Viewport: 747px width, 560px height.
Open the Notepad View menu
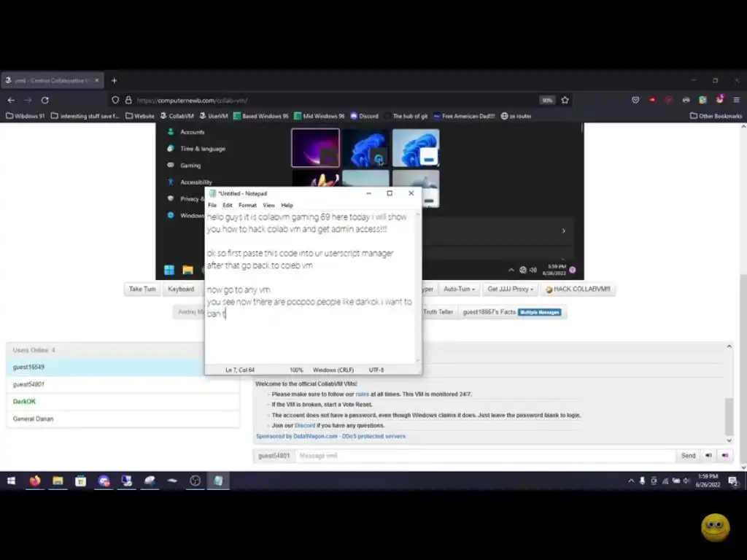coord(268,205)
